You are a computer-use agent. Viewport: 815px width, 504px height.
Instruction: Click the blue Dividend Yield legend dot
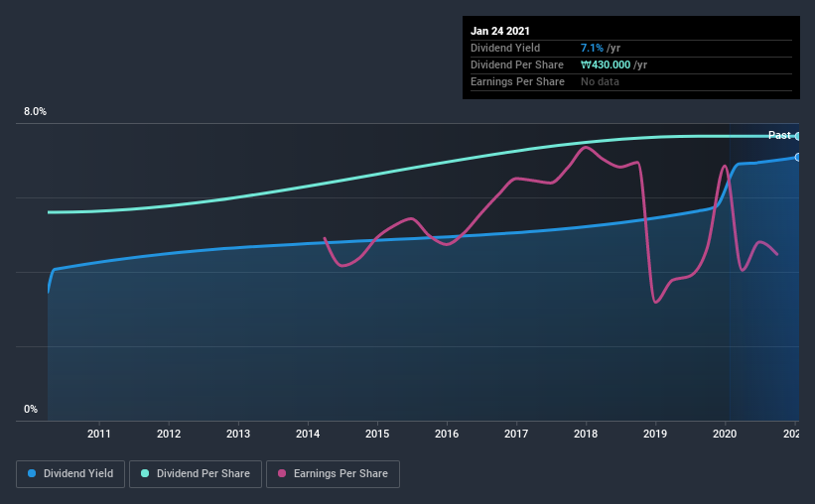click(x=32, y=473)
